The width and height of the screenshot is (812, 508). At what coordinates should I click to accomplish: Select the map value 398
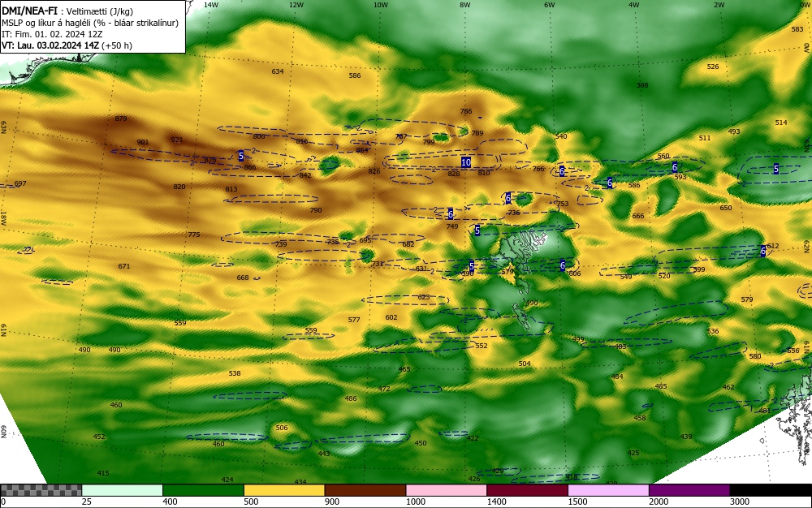pos(642,85)
